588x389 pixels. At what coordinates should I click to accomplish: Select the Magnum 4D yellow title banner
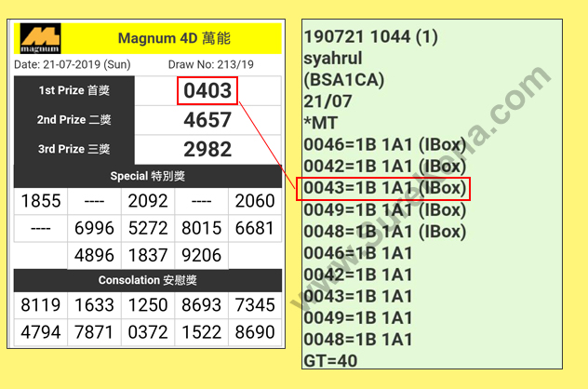(174, 39)
